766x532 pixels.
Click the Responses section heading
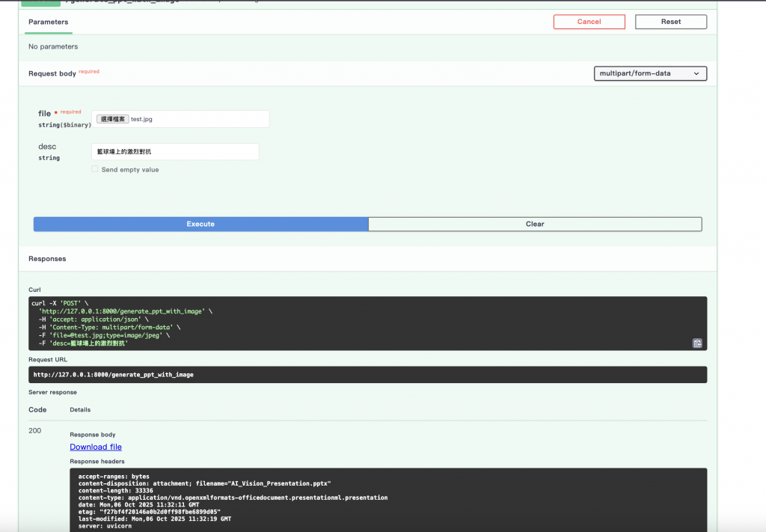pos(47,258)
